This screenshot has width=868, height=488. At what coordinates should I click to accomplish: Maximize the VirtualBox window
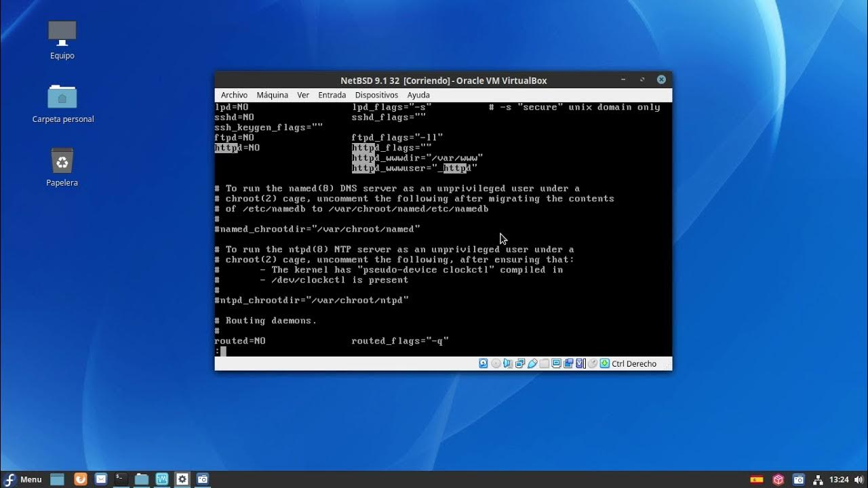[x=642, y=79]
